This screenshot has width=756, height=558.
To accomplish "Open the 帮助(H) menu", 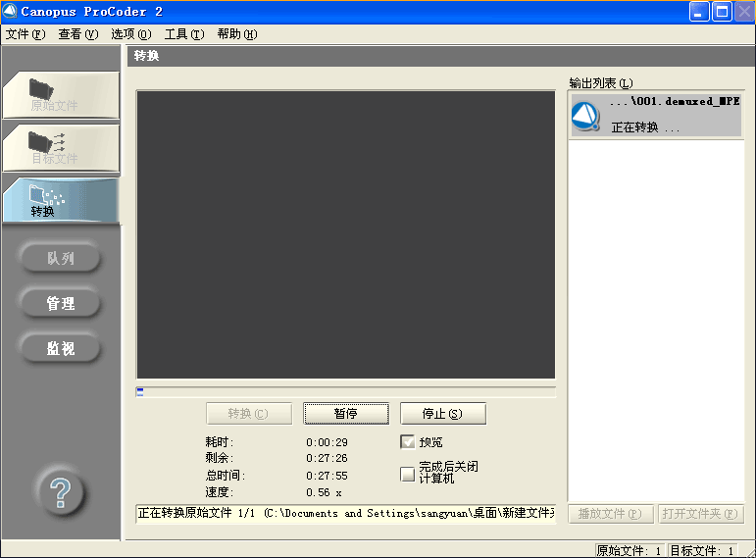I will tap(237, 34).
